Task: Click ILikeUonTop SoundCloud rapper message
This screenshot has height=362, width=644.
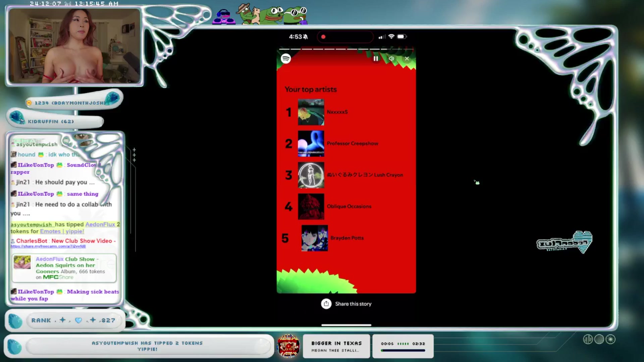Action: pyautogui.click(x=55, y=168)
